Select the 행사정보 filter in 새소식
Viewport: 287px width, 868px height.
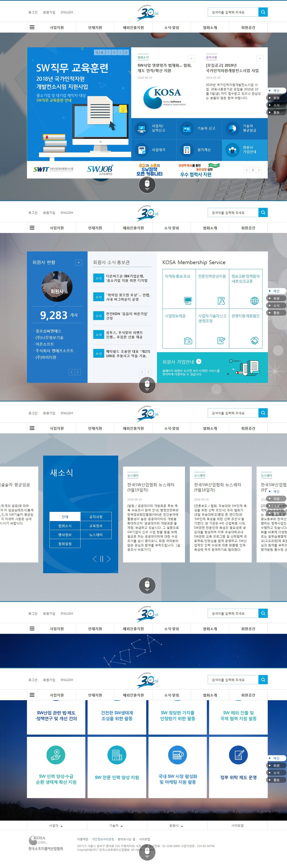[65, 534]
